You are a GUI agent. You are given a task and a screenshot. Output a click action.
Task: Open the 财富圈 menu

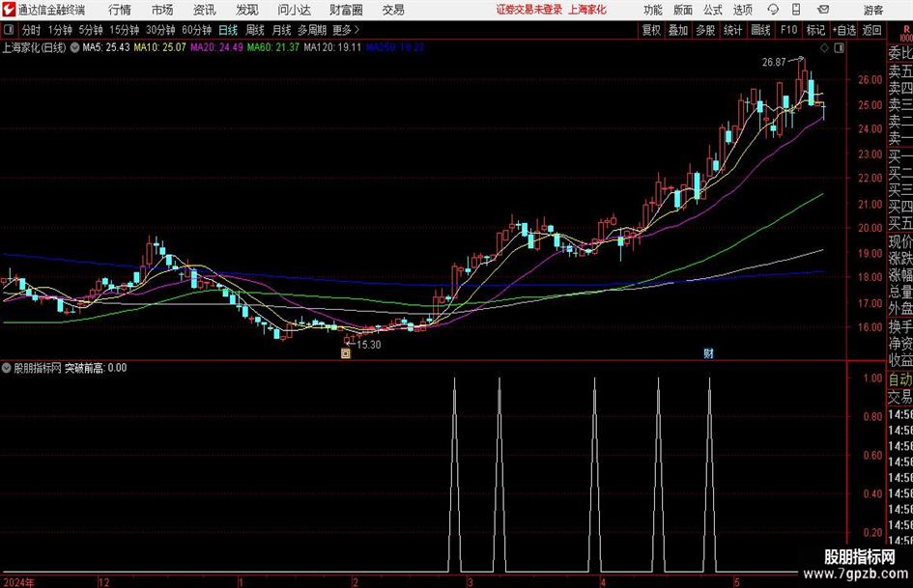click(346, 10)
